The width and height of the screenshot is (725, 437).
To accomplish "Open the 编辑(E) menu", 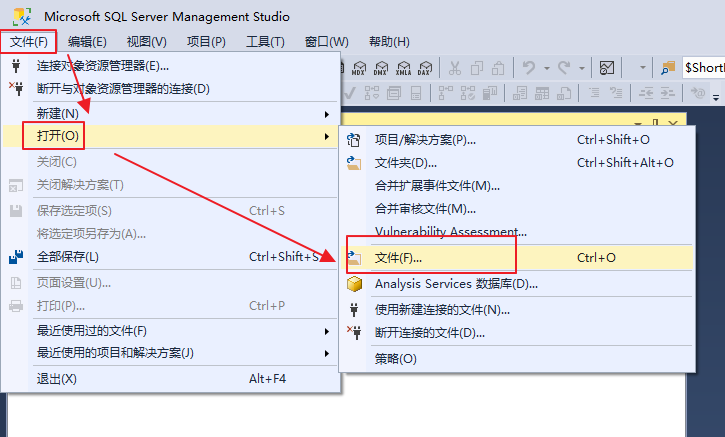I will [x=87, y=42].
